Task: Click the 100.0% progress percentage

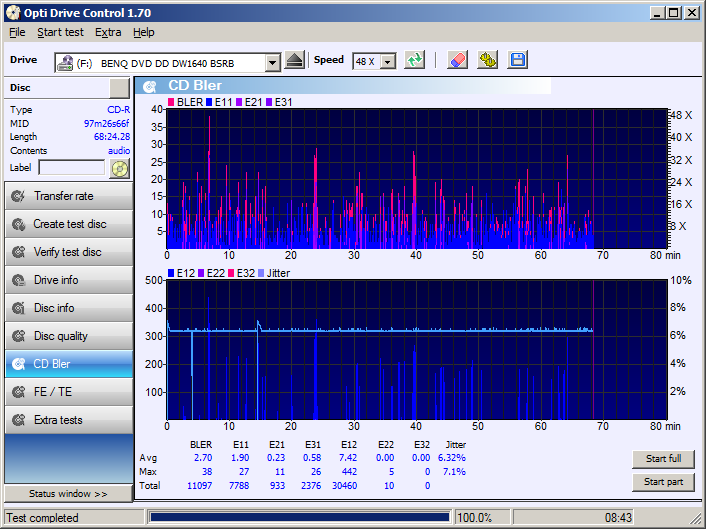Action: point(475,517)
